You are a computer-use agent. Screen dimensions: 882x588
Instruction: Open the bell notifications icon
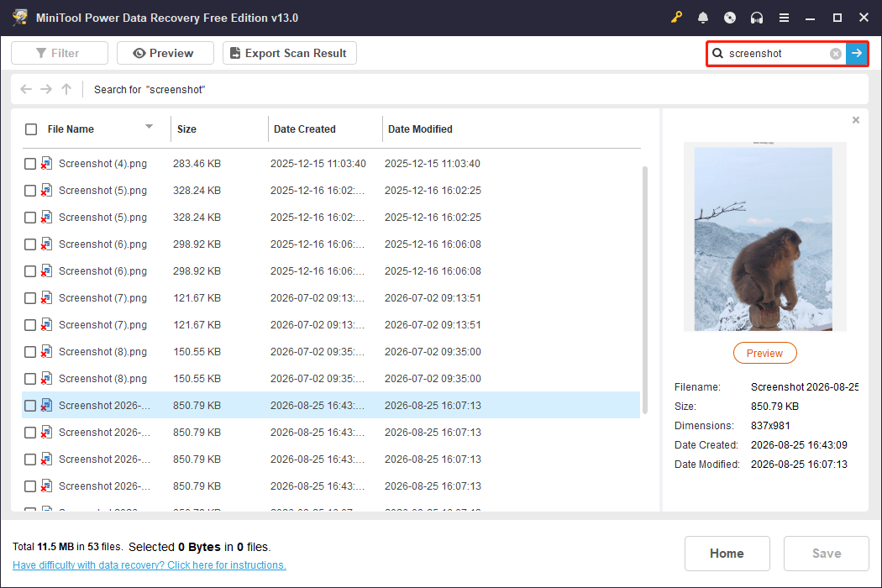(x=702, y=18)
